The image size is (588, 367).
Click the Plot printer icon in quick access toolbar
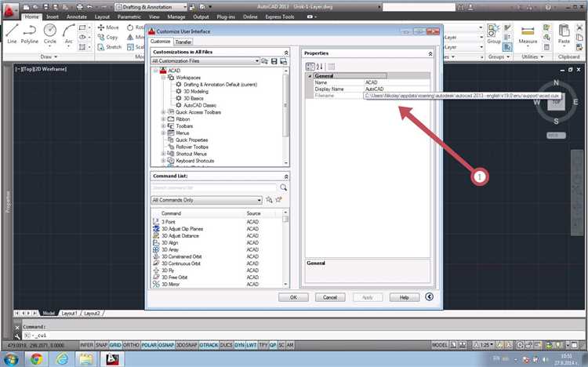pyautogui.click(x=79, y=7)
